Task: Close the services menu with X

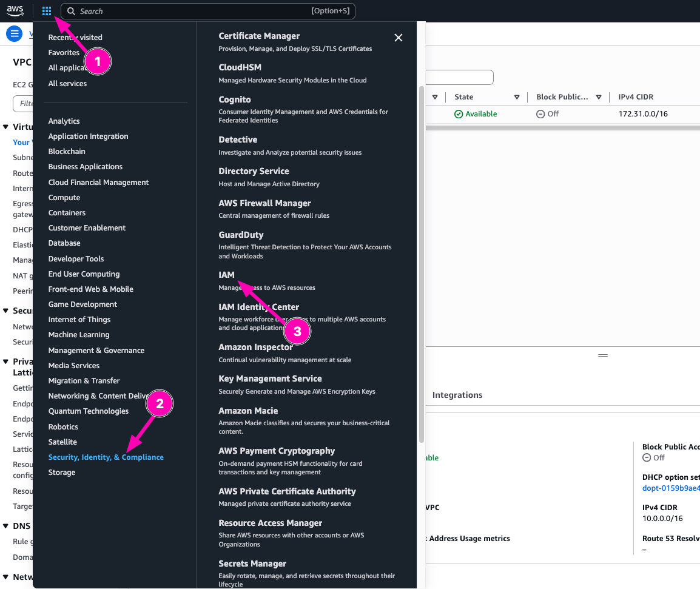Action: (399, 38)
